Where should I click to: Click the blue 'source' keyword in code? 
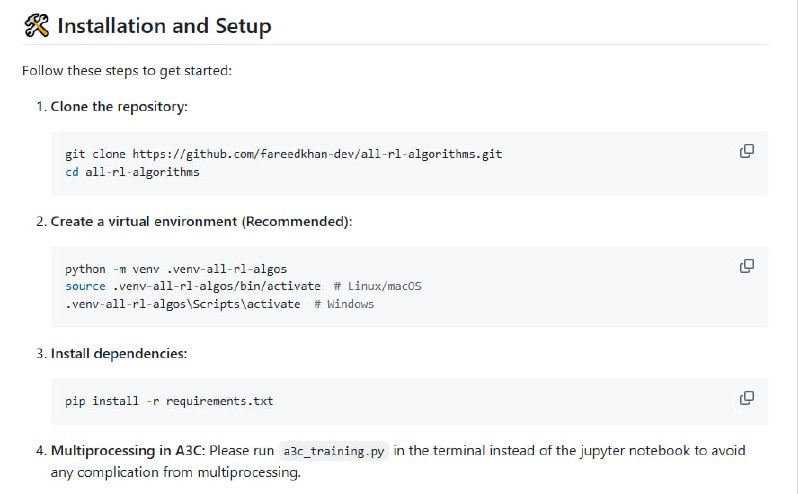click(85, 286)
